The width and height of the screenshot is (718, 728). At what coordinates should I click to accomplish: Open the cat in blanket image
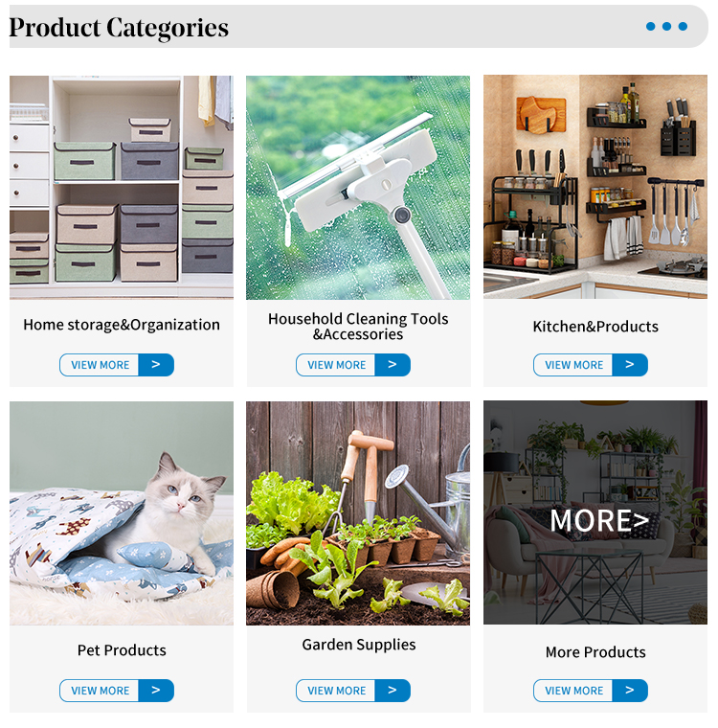click(x=122, y=513)
